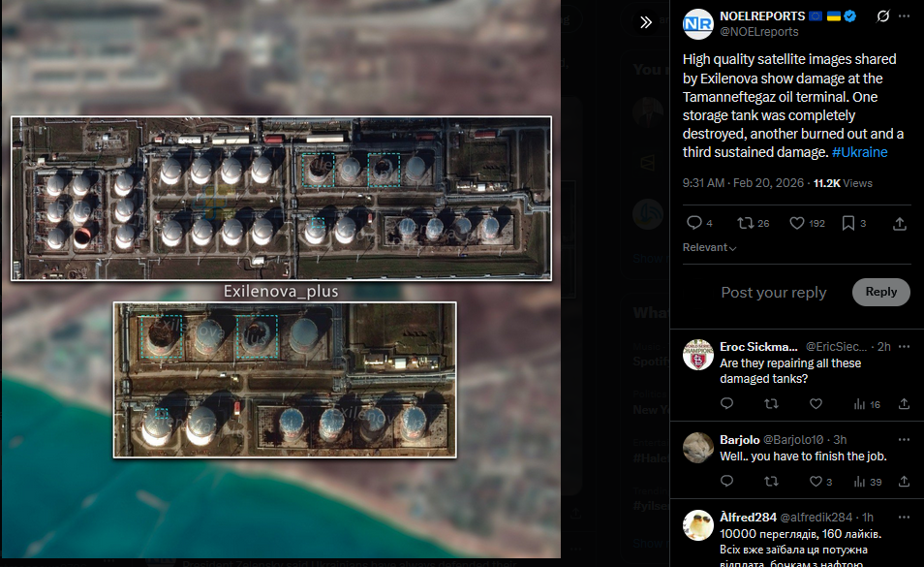The image size is (924, 567).
Task: Open the @NOELreports handle link
Action: click(759, 32)
